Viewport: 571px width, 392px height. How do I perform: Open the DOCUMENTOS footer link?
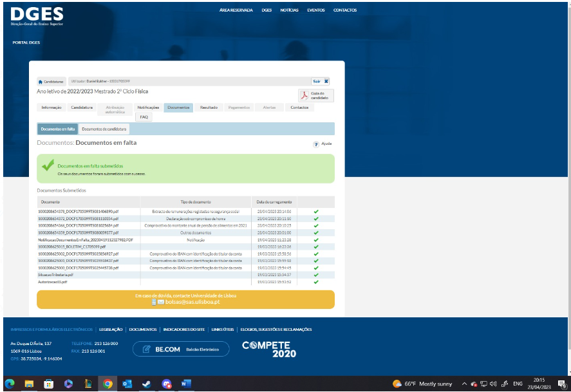coord(143,330)
